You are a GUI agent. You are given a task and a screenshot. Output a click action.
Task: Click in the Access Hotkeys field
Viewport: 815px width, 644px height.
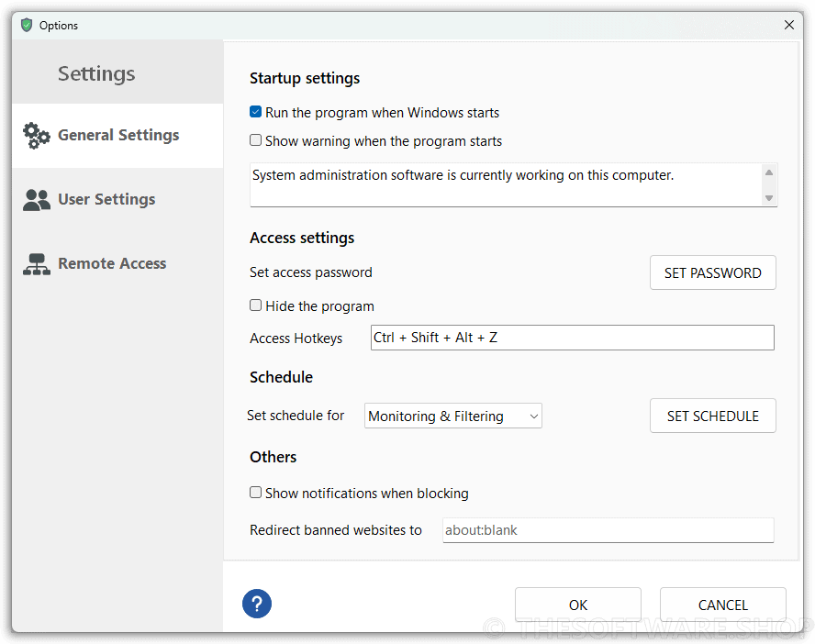573,338
